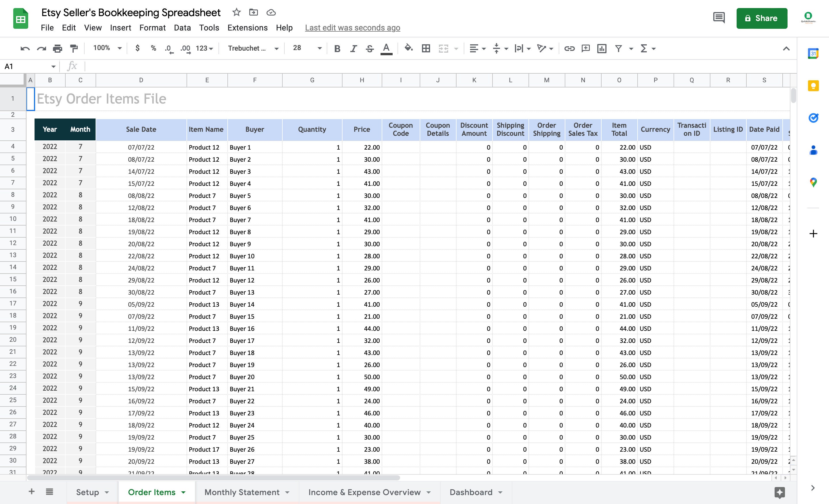Toggle bold formatting
This screenshot has width=829, height=504.
pos(337,48)
